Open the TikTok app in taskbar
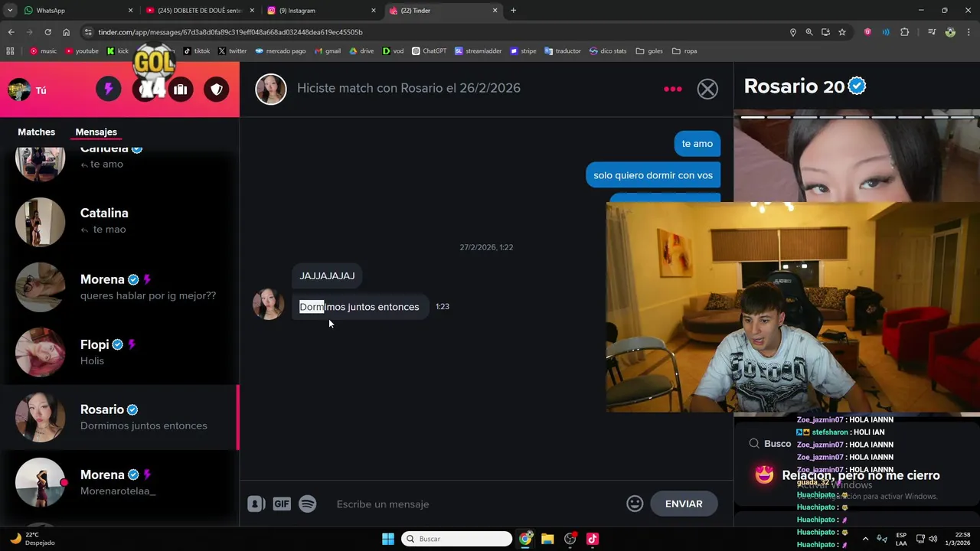The image size is (980, 551). 592,539
